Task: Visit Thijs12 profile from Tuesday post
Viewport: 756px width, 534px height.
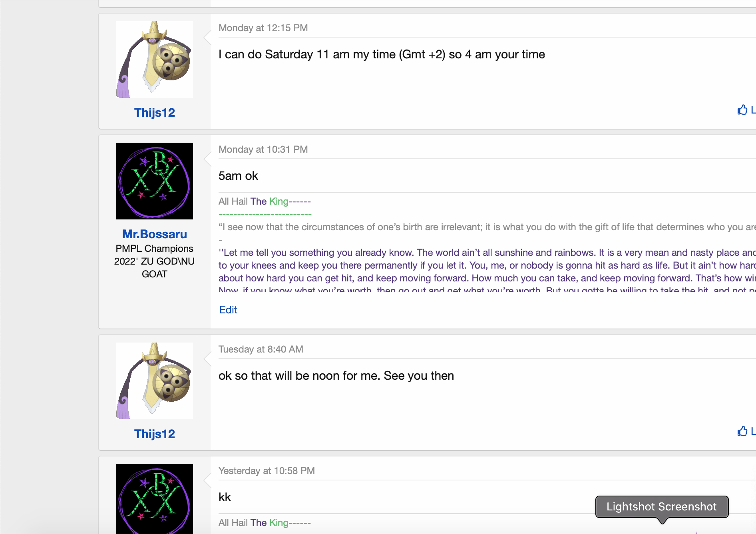Action: [155, 434]
